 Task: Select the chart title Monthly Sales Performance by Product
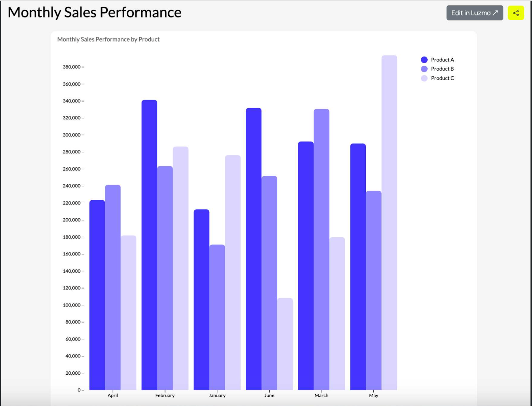click(108, 39)
